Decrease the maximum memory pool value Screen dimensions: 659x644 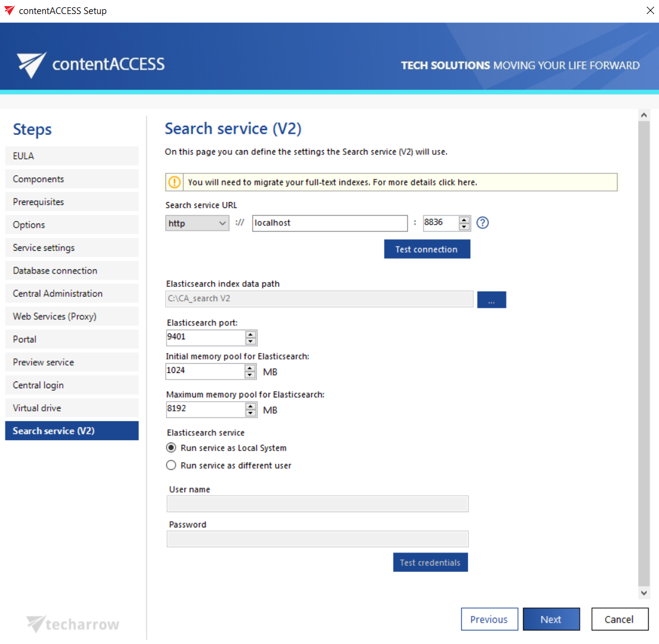click(251, 413)
